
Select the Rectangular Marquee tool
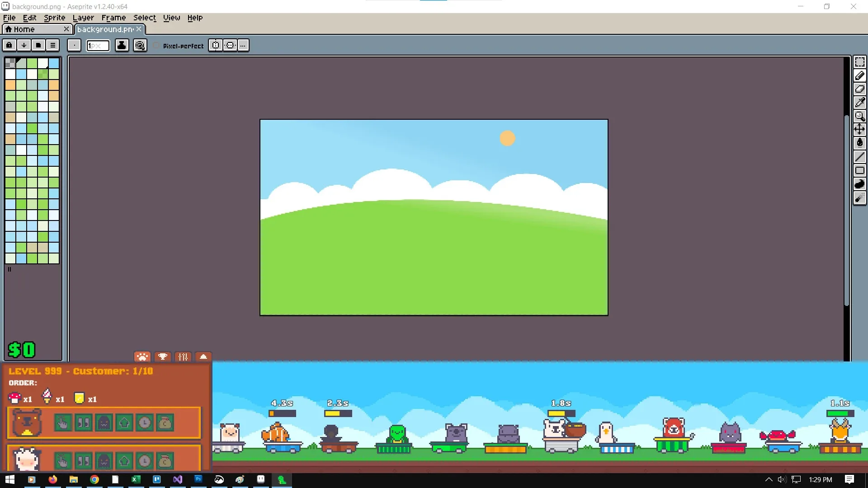click(859, 62)
